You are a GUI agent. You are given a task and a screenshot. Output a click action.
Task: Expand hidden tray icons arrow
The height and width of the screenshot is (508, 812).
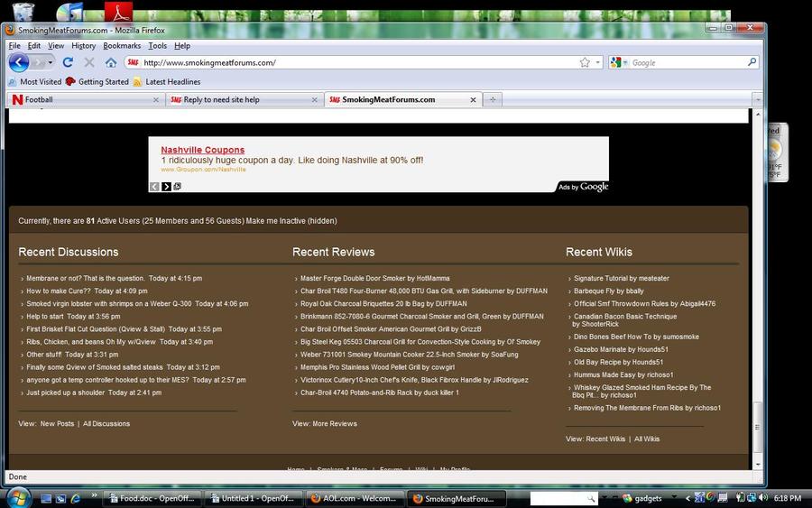coord(687,498)
